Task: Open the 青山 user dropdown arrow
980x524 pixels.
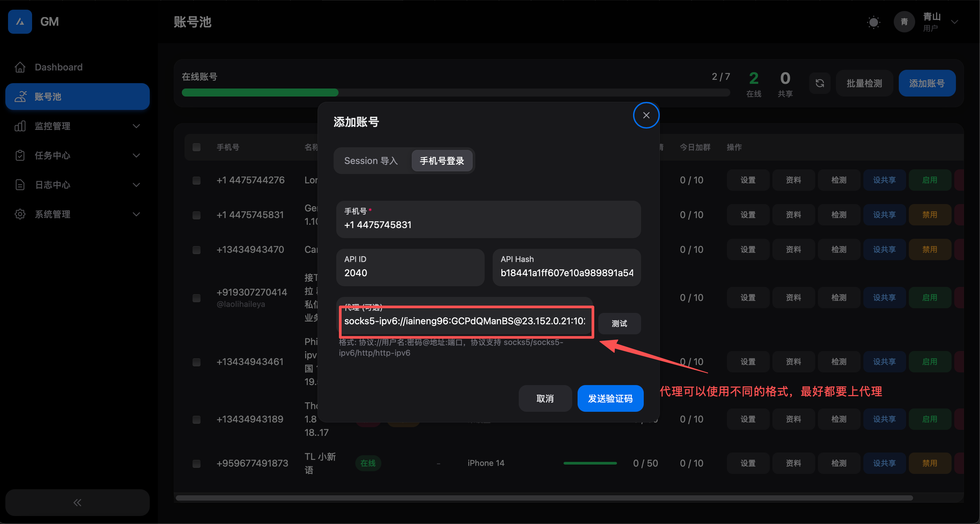Action: tap(954, 22)
